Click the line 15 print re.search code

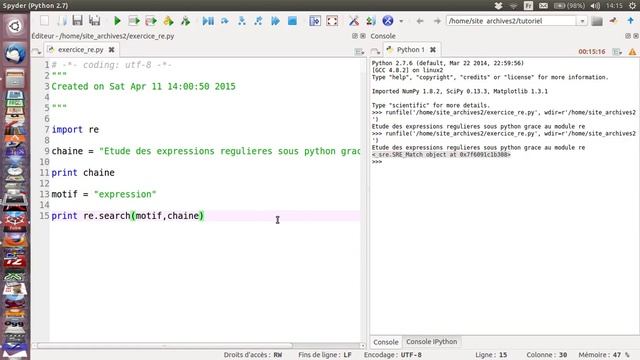pyautogui.click(x=127, y=216)
